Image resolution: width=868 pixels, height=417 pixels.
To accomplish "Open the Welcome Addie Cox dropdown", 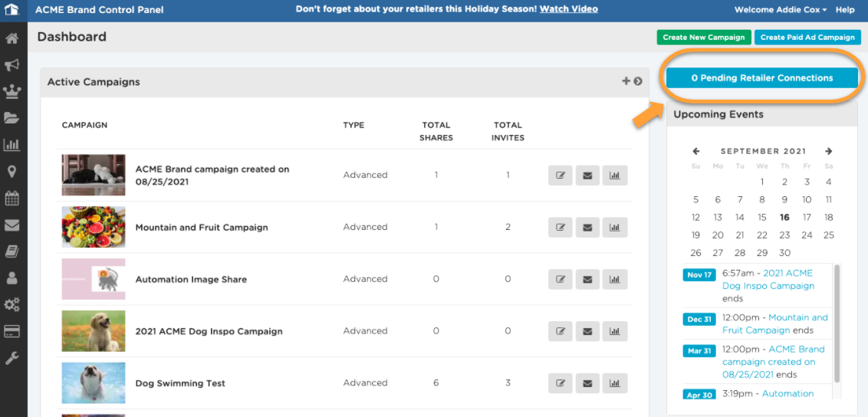I will tap(781, 9).
